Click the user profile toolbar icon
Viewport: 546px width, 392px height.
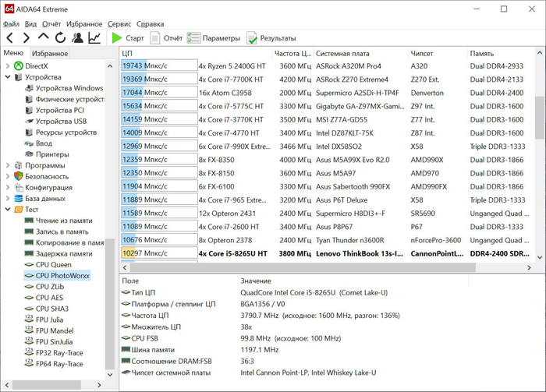[x=78, y=38]
